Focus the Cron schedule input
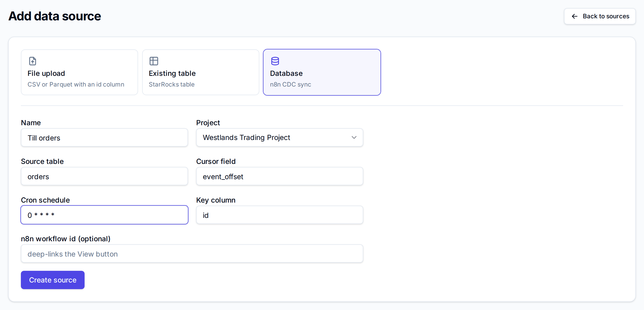This screenshot has width=644, height=310. pyautogui.click(x=104, y=215)
